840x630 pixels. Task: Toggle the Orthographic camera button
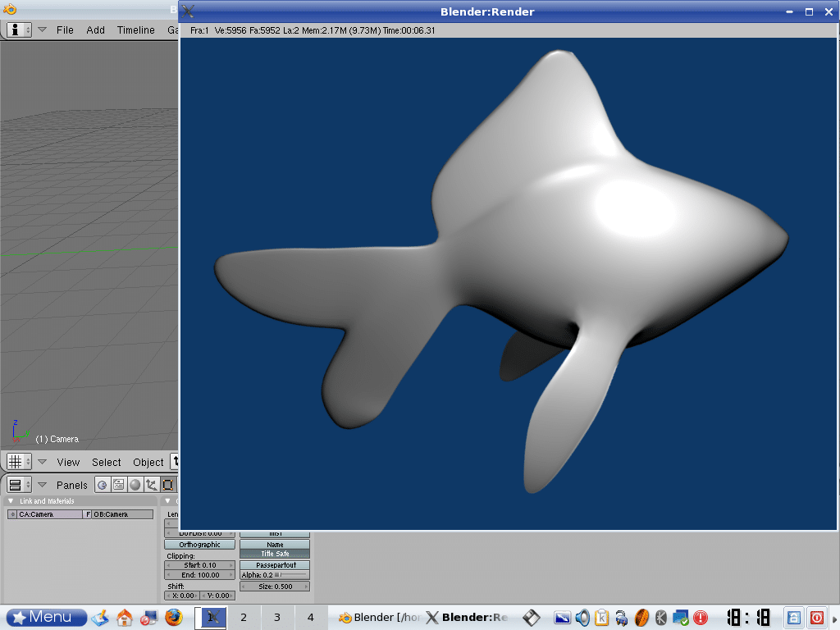pyautogui.click(x=199, y=545)
